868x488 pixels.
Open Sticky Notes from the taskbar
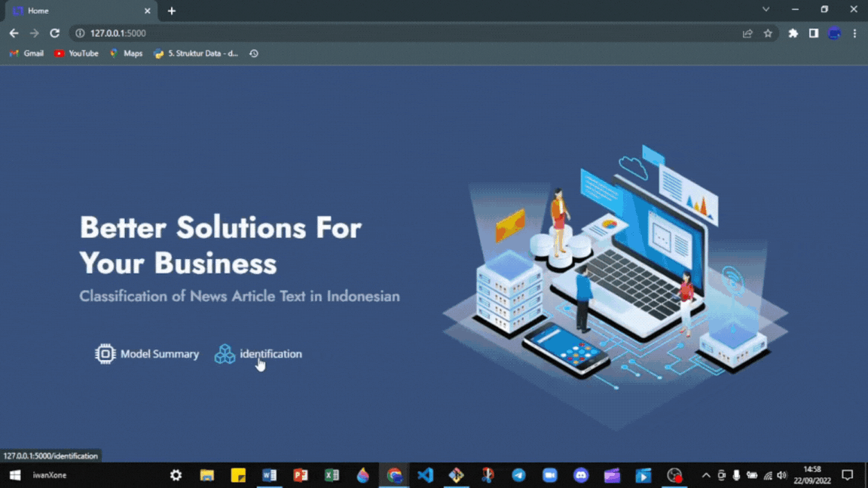click(x=238, y=475)
